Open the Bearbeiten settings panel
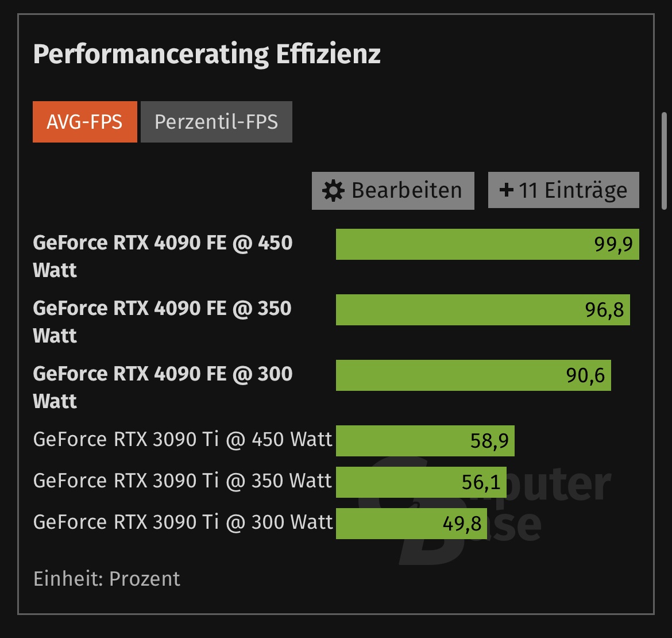672x638 pixels. pos(393,190)
